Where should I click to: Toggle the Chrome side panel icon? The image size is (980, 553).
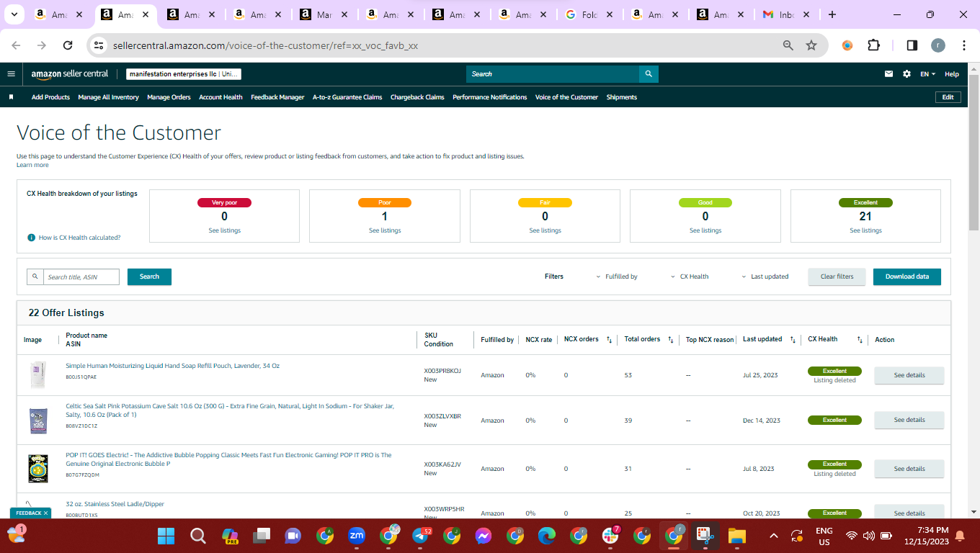(912, 45)
